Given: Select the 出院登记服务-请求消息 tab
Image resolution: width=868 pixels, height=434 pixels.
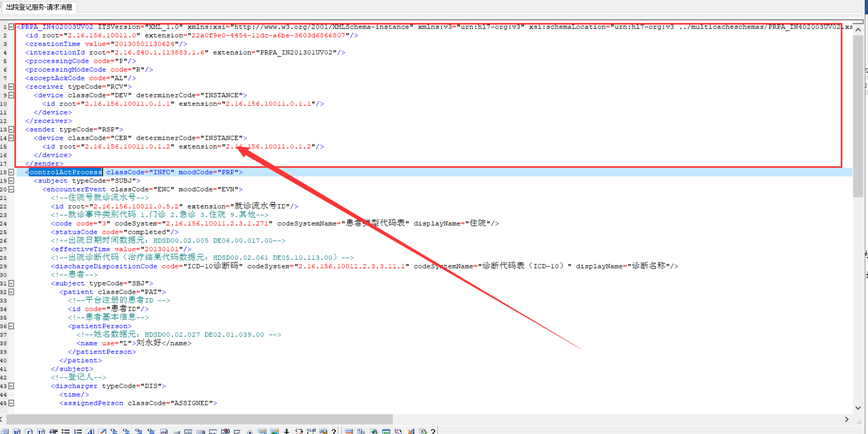Looking at the screenshot, I should point(39,7).
